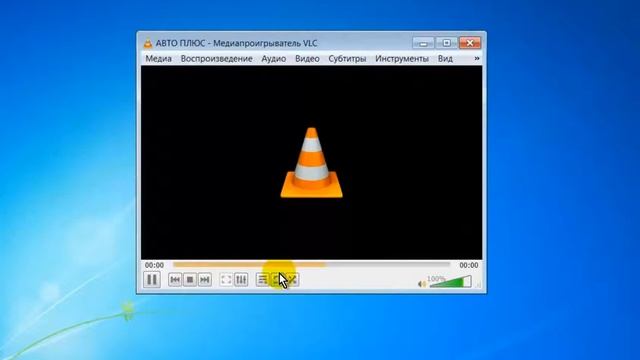Skip to next media track
Screen dimensions: 640x360
point(205,280)
